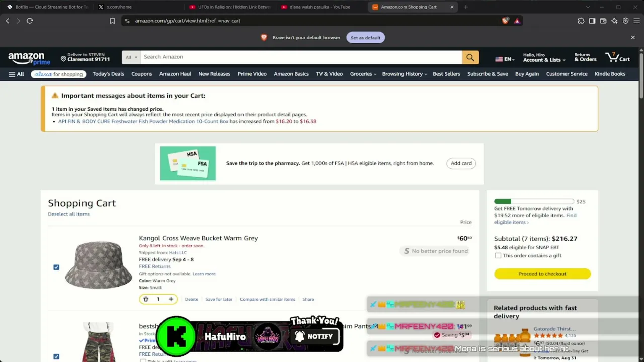Go back using the browser back arrow
This screenshot has height=362, width=644.
8,21
